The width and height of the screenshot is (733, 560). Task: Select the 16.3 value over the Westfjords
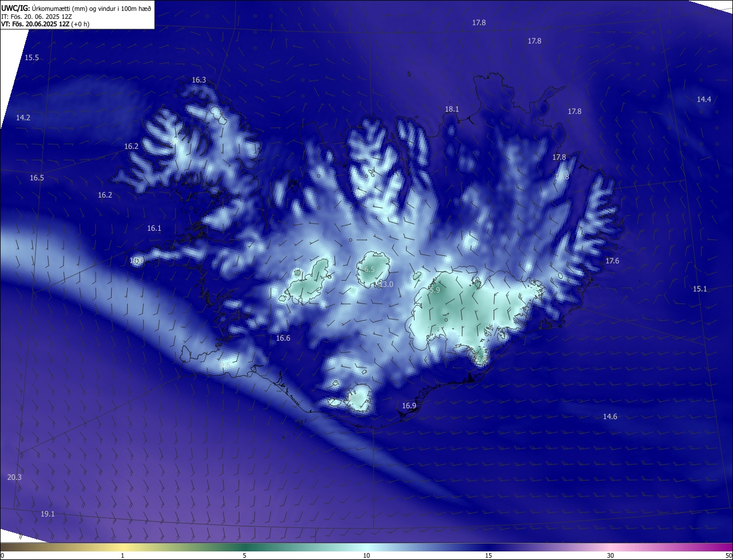(199, 80)
